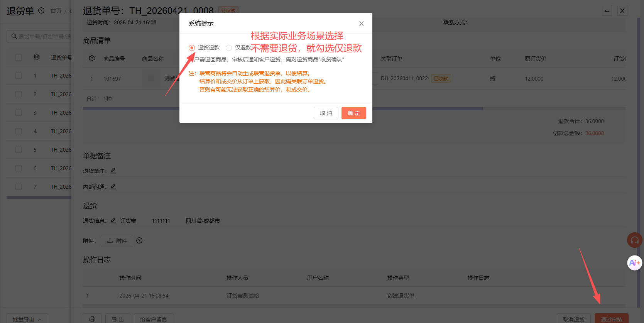The height and width of the screenshot is (323, 644).
Task: Click product thumbnail for item 101697
Action: (x=151, y=78)
